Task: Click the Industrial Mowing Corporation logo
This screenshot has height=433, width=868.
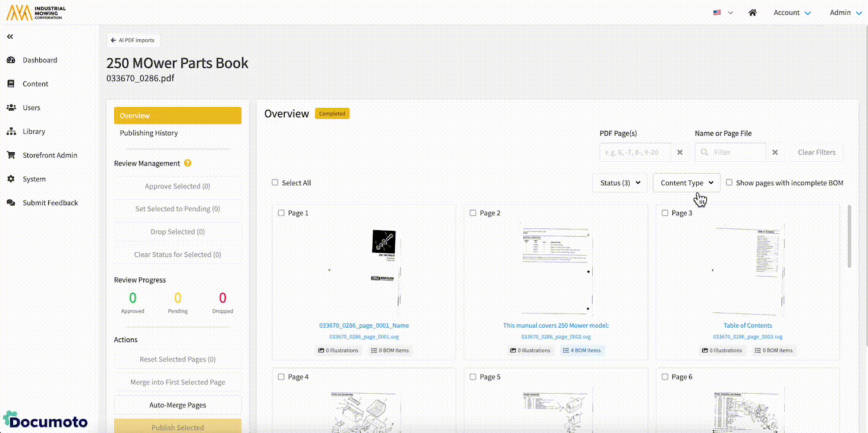Action: (x=36, y=12)
